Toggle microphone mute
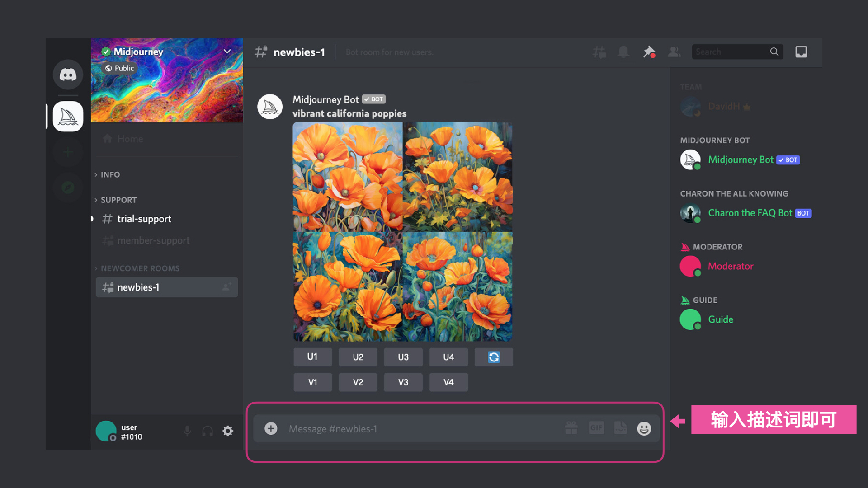 [x=187, y=431]
